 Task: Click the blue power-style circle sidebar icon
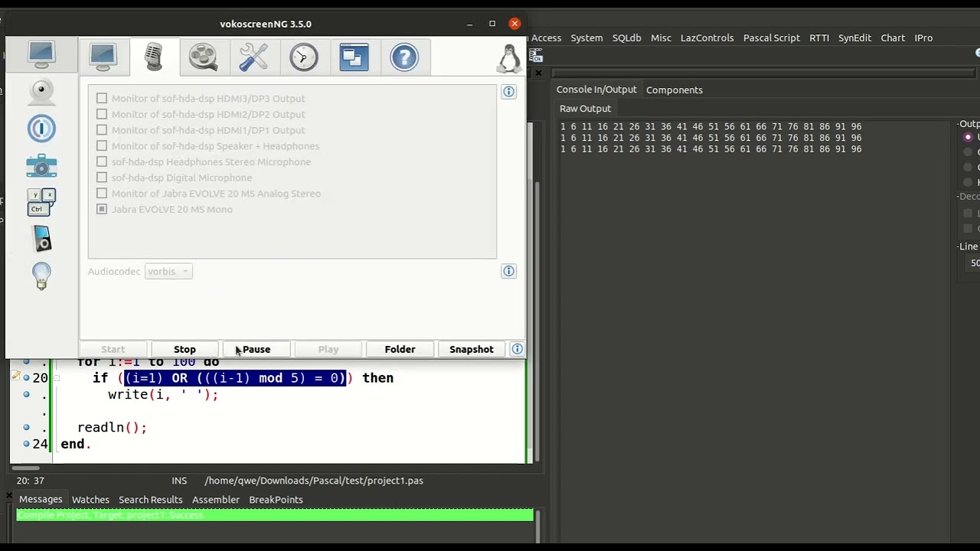pyautogui.click(x=41, y=128)
